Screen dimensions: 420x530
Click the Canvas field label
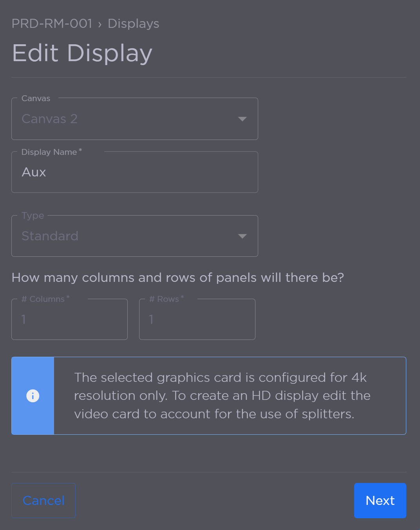[36, 98]
